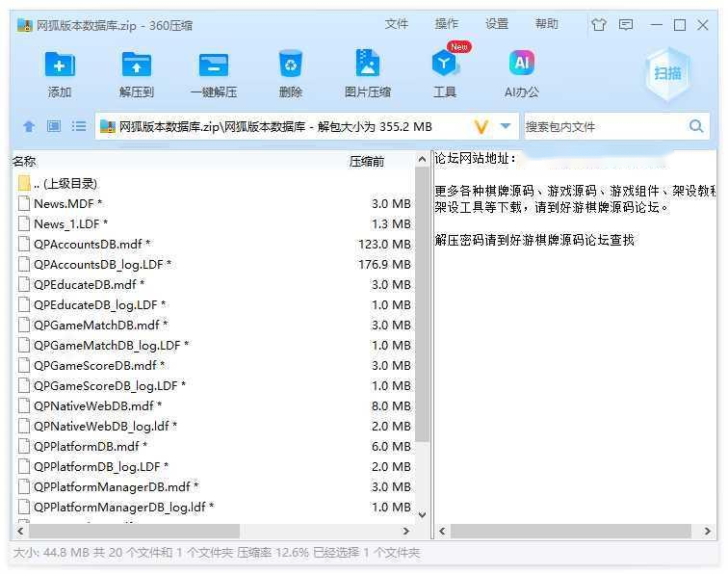This screenshot has width=728, height=574.
Task: Open the 图片压缩 (Image compress) tool
Action: [x=367, y=65]
